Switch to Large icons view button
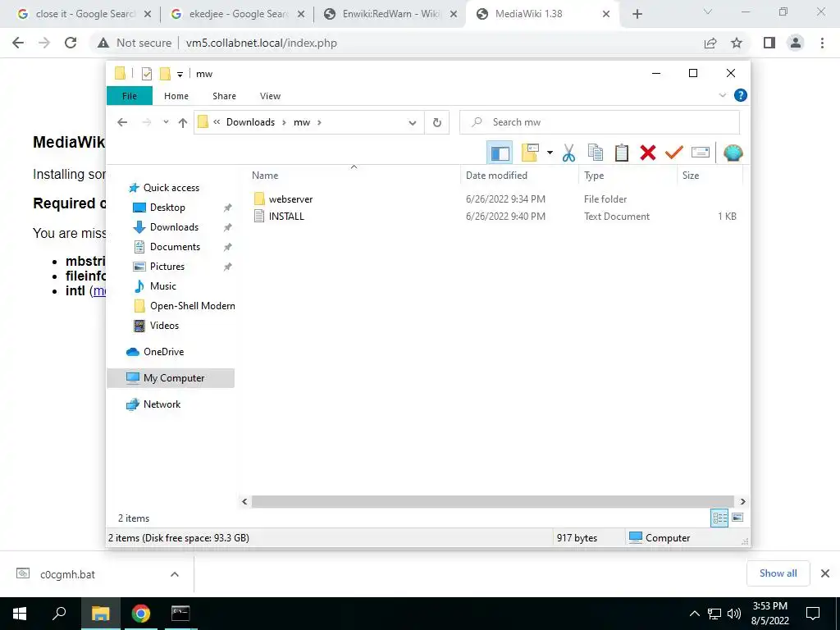This screenshot has width=840, height=630. (x=737, y=518)
